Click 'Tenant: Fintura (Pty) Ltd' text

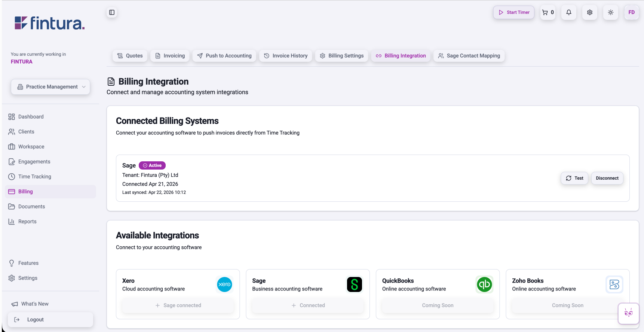150,175
